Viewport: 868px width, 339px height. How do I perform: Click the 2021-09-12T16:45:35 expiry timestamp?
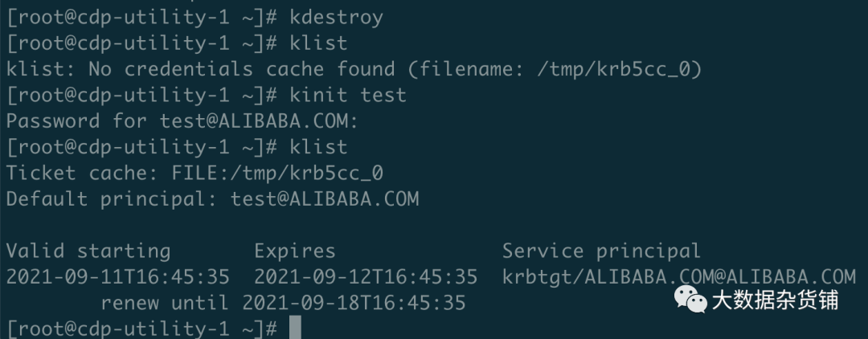pyautogui.click(x=366, y=277)
